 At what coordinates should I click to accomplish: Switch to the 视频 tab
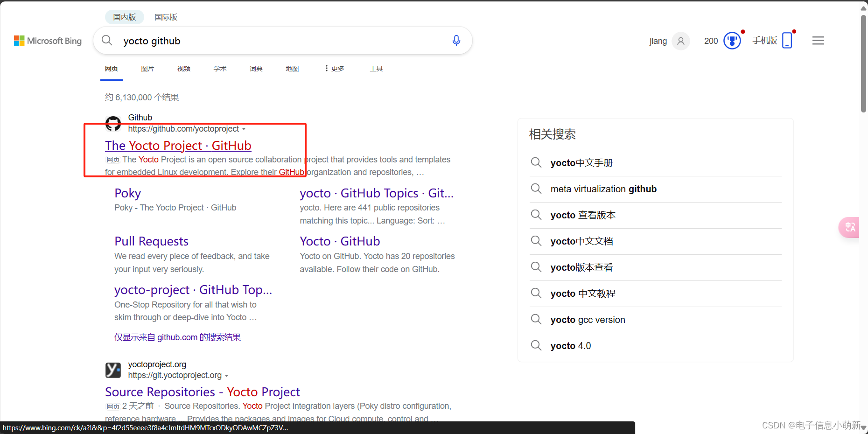pyautogui.click(x=184, y=69)
